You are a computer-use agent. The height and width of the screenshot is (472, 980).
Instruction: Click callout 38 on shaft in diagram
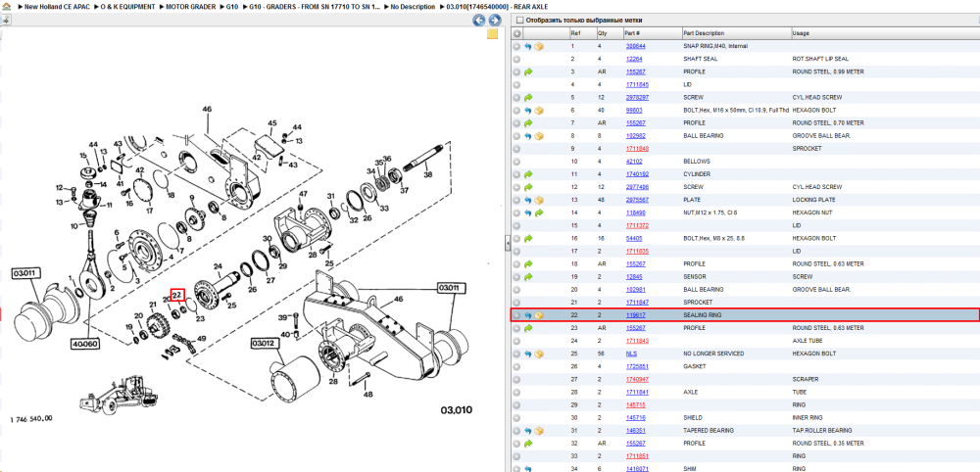click(428, 175)
